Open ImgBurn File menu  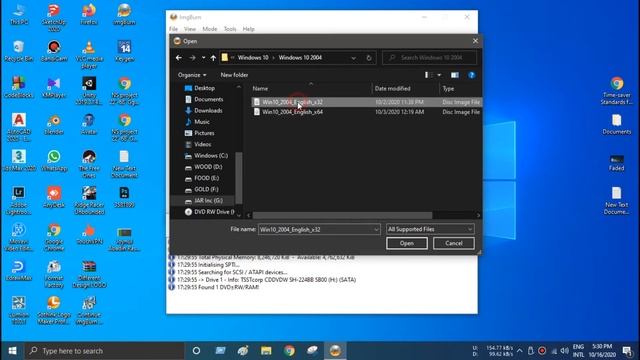[x=173, y=29]
